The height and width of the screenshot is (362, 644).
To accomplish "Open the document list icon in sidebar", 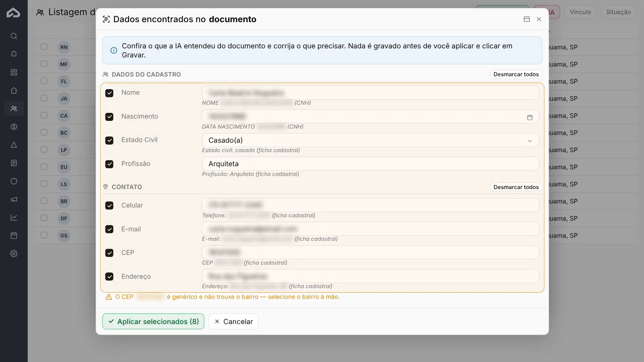I will coord(14,163).
